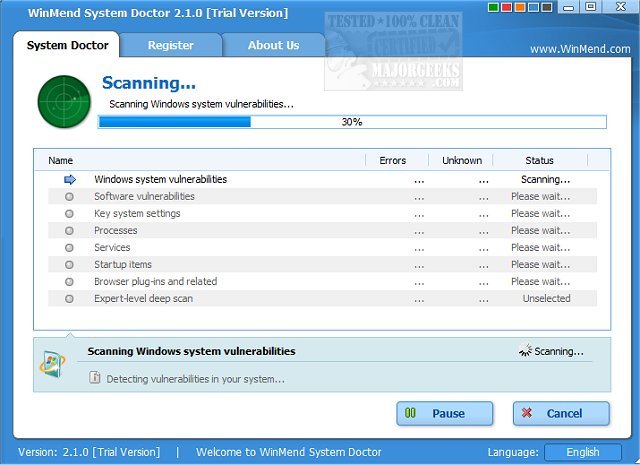640x465 pixels.
Task: Click the blue arrow beside Windows system vulnerabilities
Action: 70,180
